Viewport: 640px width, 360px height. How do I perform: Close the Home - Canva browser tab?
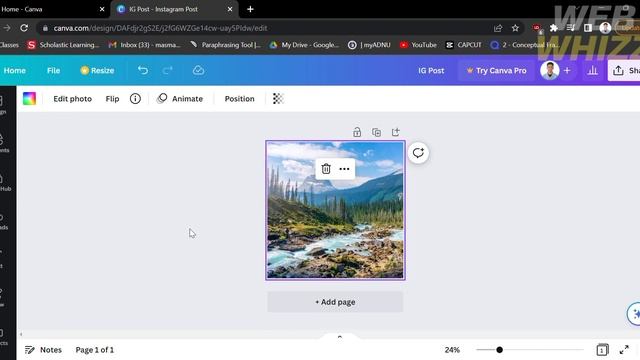click(x=102, y=9)
